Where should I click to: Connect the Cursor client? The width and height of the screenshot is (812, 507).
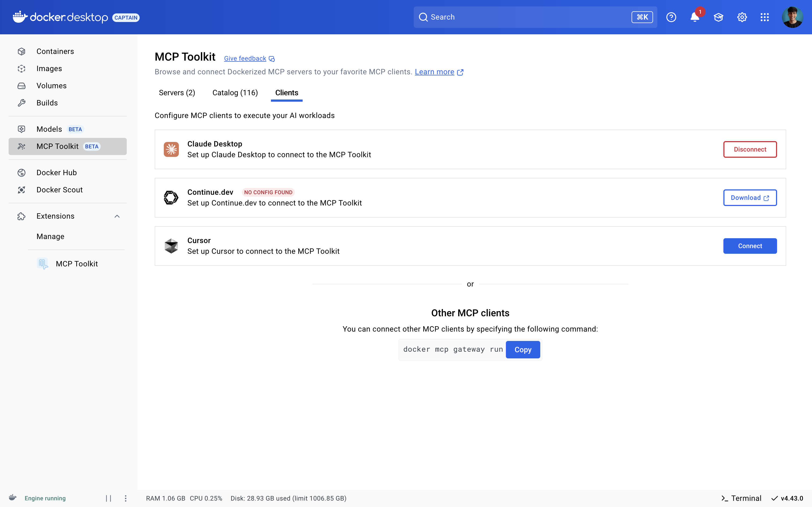[750, 246]
